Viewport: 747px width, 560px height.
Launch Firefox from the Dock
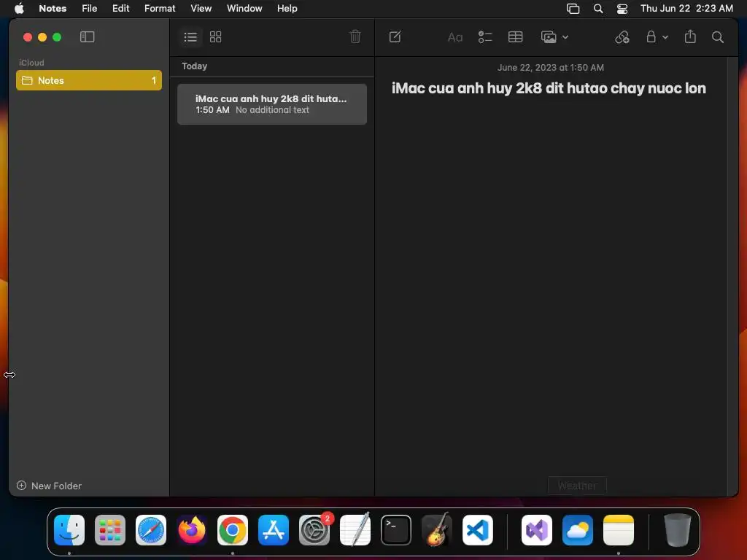[x=192, y=530]
